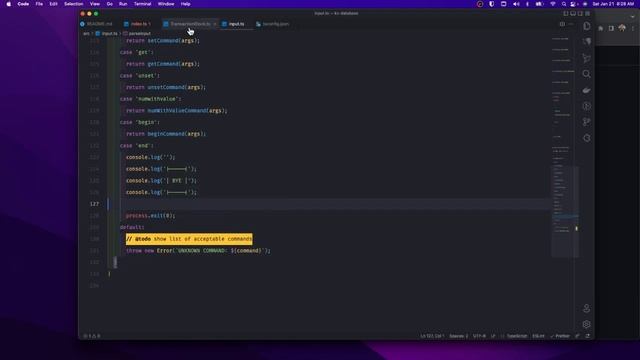Open the Apple menu
Screen dimensions: 640x360
[9, 4]
